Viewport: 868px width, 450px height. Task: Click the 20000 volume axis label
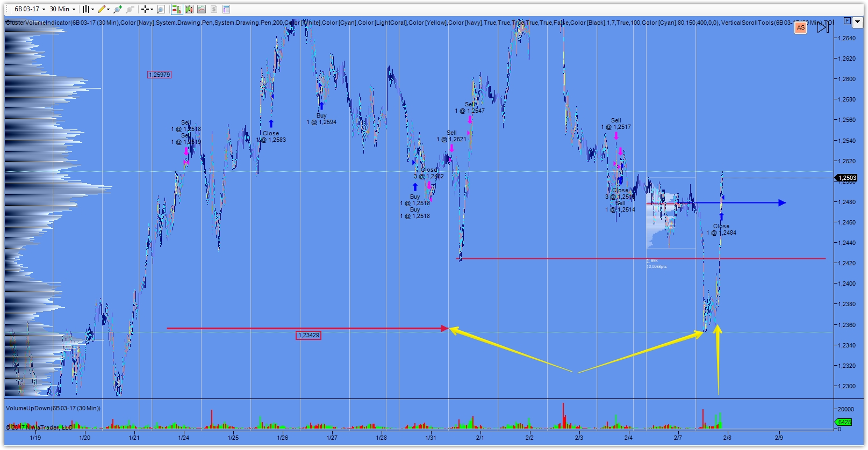pyautogui.click(x=846, y=409)
